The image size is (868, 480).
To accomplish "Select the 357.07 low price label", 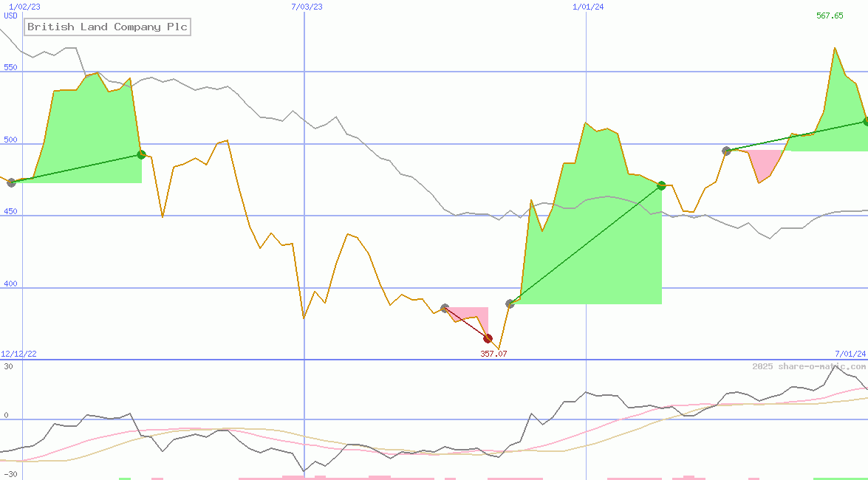I will 493,354.
